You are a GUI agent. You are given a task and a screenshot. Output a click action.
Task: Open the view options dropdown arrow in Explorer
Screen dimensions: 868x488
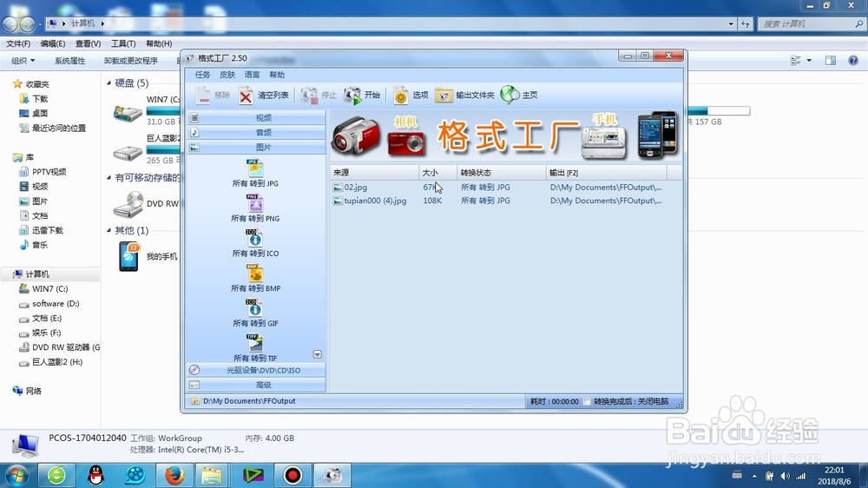pyautogui.click(x=809, y=61)
